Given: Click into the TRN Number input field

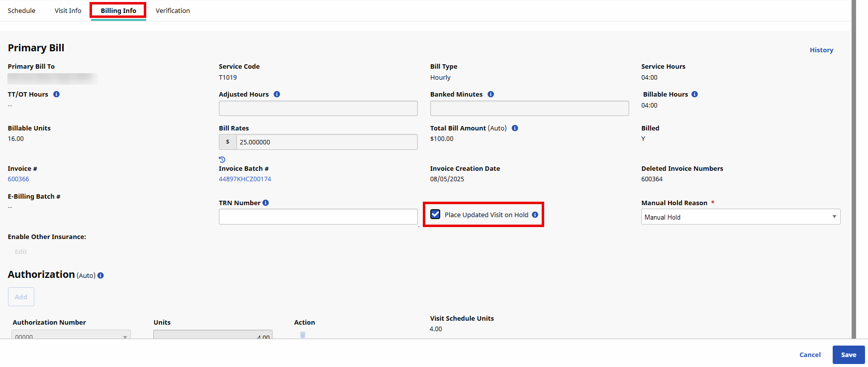Looking at the screenshot, I should (x=318, y=217).
